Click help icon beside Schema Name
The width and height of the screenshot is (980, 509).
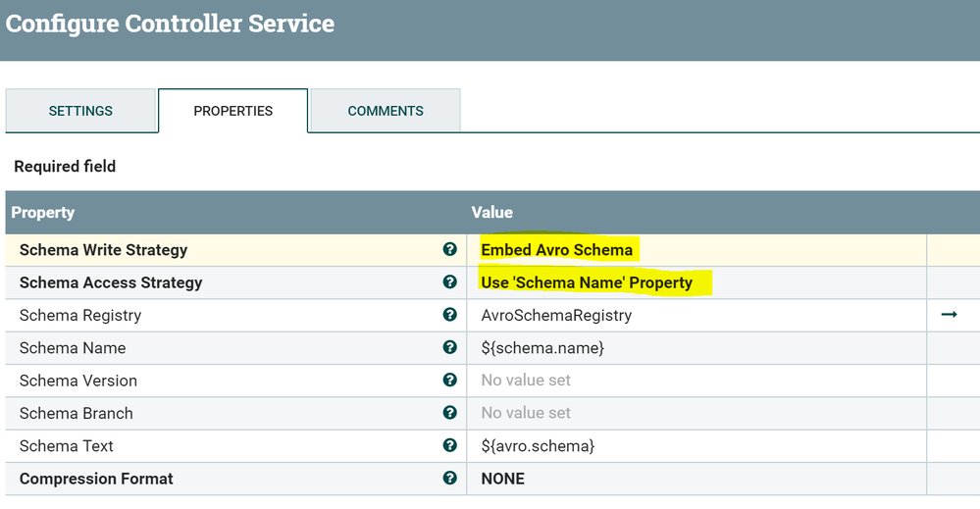coord(449,348)
